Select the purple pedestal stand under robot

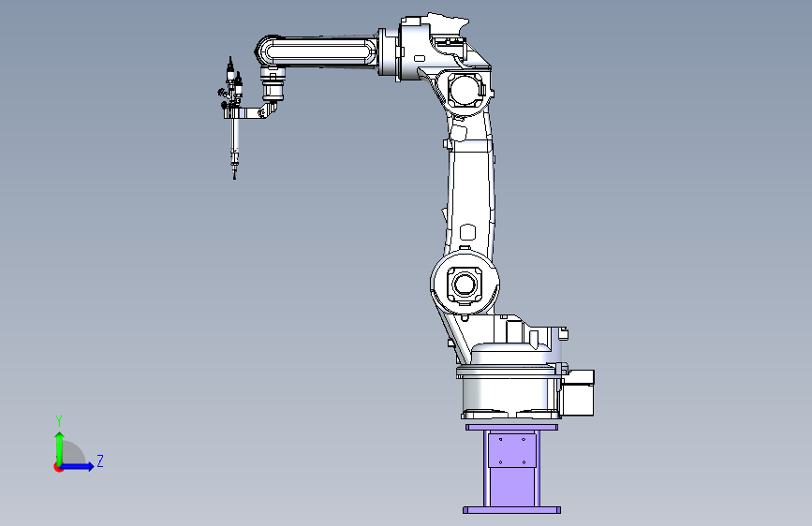[511, 469]
